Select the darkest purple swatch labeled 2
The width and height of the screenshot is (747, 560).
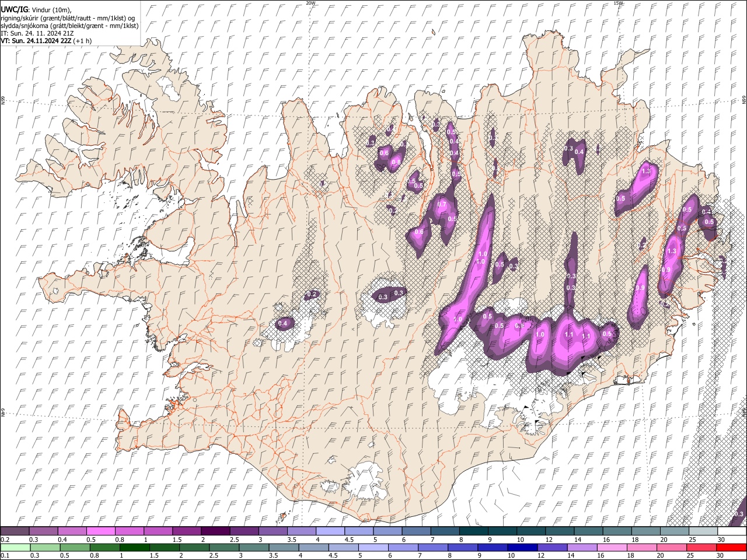point(215,531)
